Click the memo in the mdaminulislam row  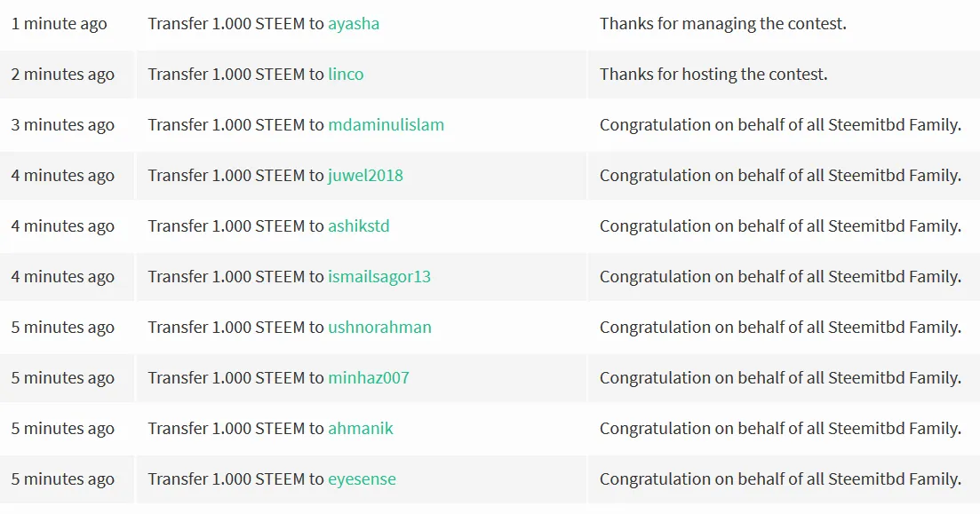[x=781, y=125]
